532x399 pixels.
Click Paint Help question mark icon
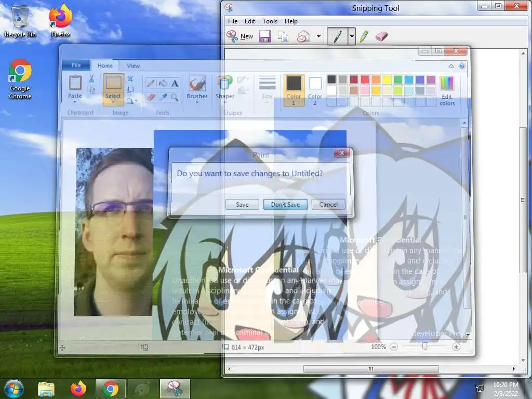coord(462,66)
